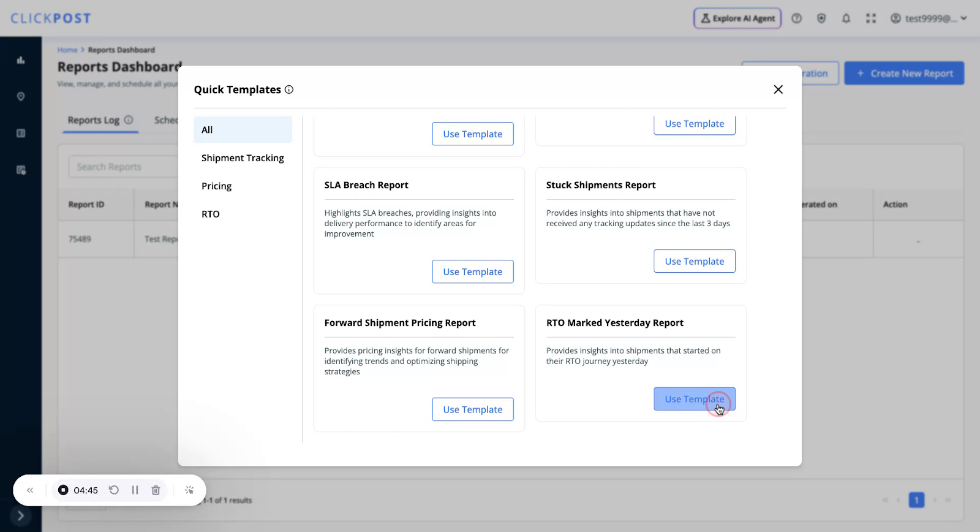The image size is (980, 532).
Task: Toggle the click effects sparkle icon
Action: [x=189, y=490]
